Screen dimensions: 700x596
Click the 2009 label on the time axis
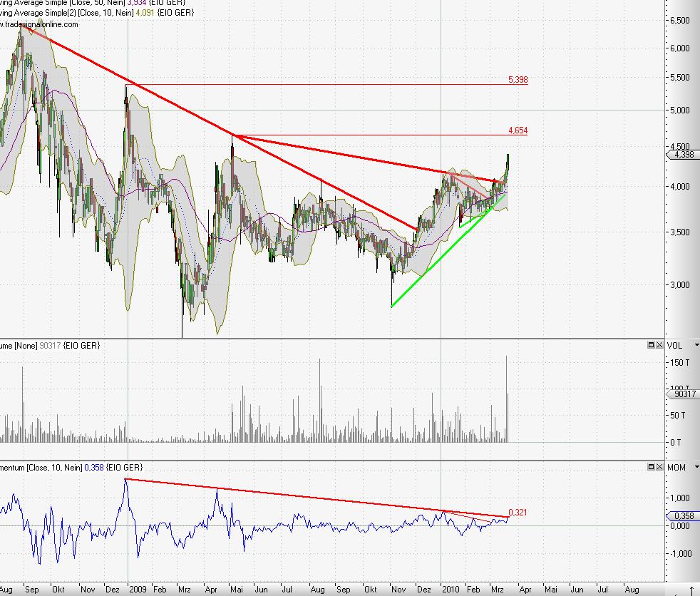tap(138, 590)
